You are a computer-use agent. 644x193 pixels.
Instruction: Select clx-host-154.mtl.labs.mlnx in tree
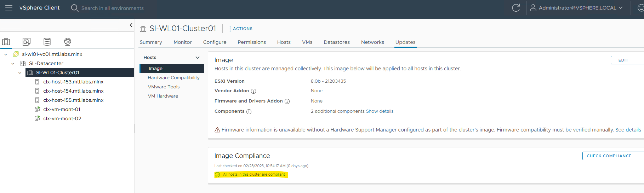pyautogui.click(x=73, y=91)
